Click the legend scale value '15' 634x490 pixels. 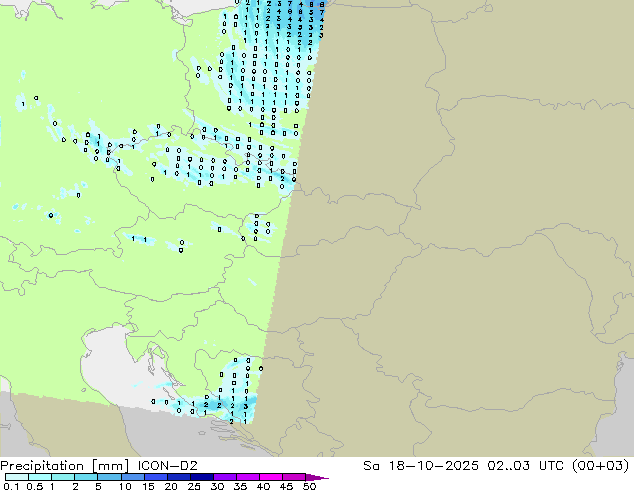pos(148,486)
